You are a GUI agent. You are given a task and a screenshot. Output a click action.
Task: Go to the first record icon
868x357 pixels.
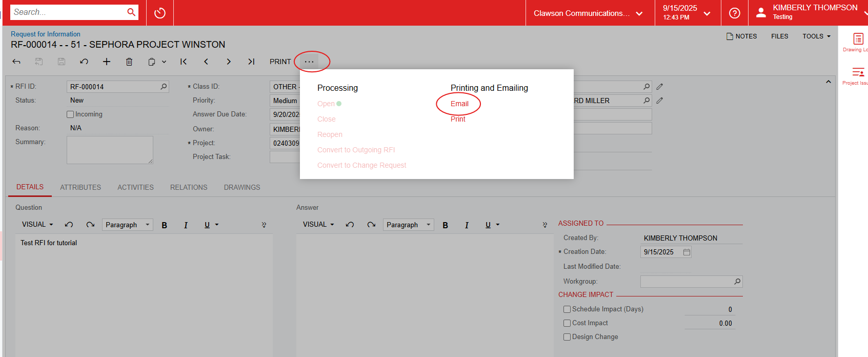point(183,62)
